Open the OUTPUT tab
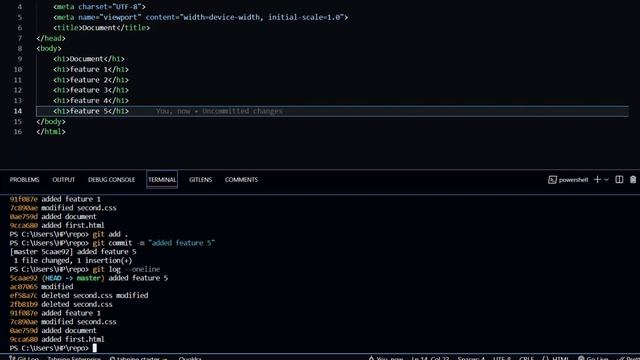640x360 pixels. point(64,180)
